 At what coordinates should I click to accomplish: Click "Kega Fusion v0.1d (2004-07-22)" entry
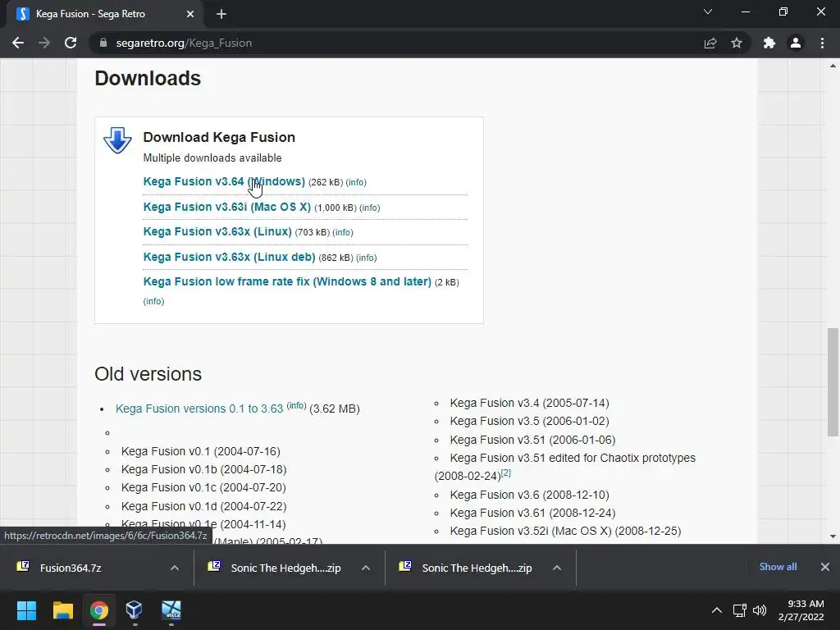tap(203, 506)
